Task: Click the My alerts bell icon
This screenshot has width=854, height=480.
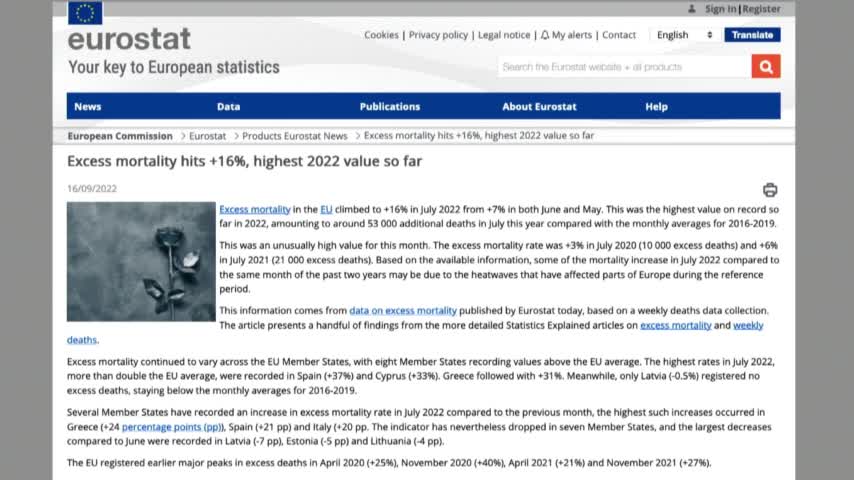Action: 545,35
